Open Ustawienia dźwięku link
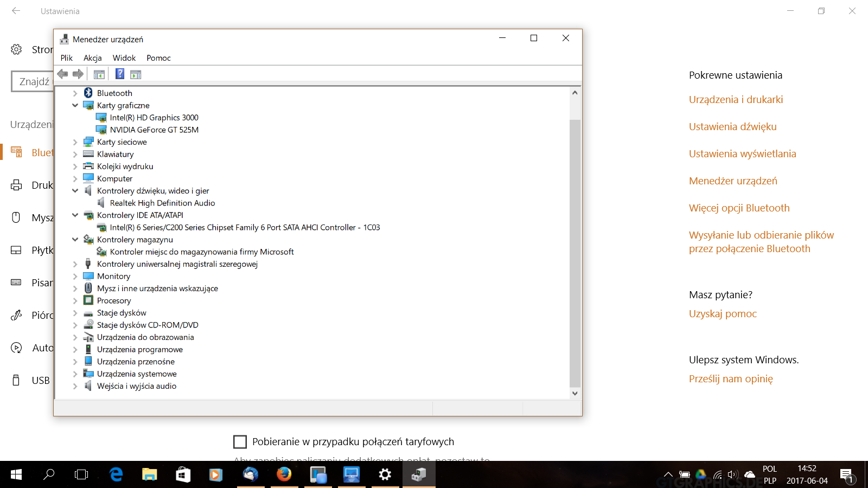 732,127
